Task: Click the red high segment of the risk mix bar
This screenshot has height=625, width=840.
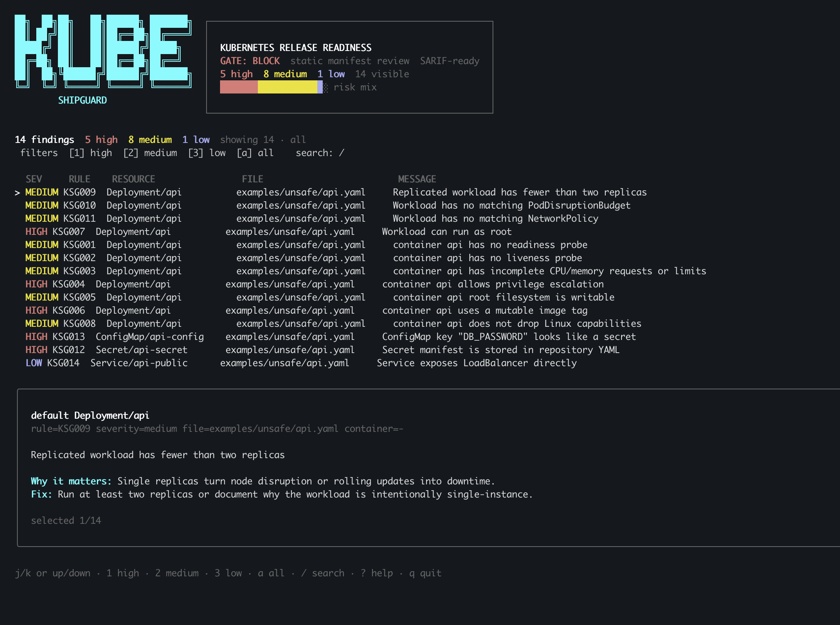Action: (x=239, y=87)
